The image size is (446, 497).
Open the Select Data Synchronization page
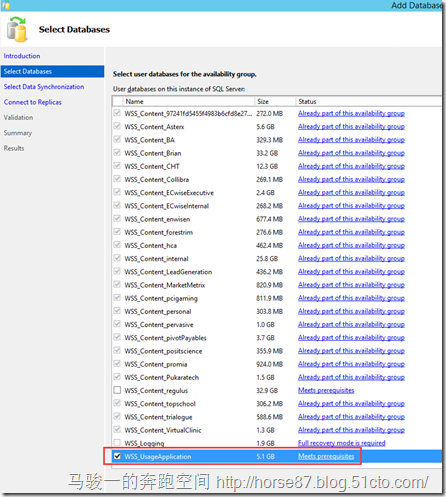tap(44, 87)
